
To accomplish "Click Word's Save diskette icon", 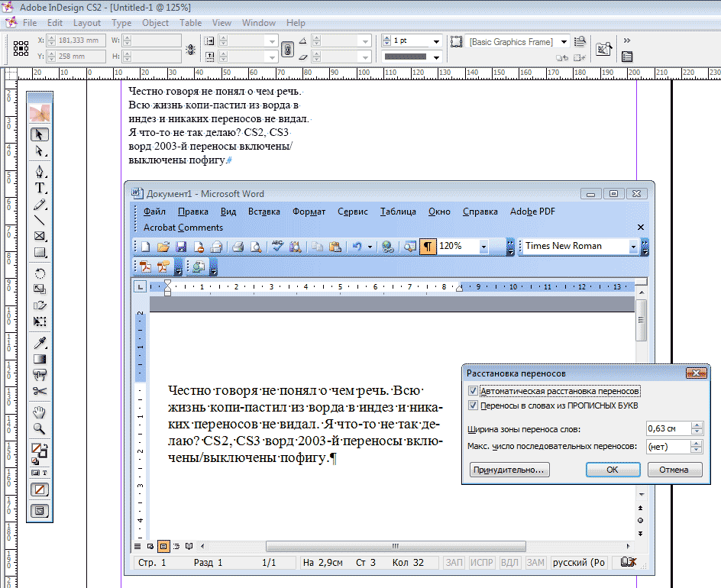I will click(181, 247).
